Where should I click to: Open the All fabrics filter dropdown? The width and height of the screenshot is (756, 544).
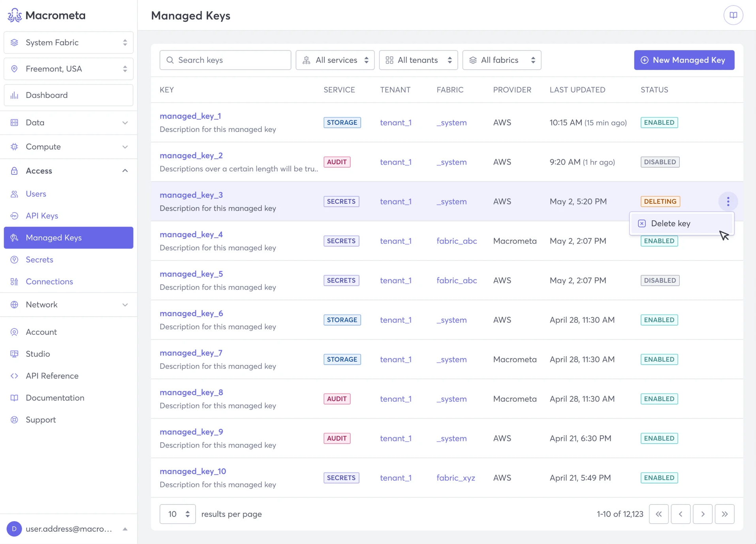(x=502, y=60)
